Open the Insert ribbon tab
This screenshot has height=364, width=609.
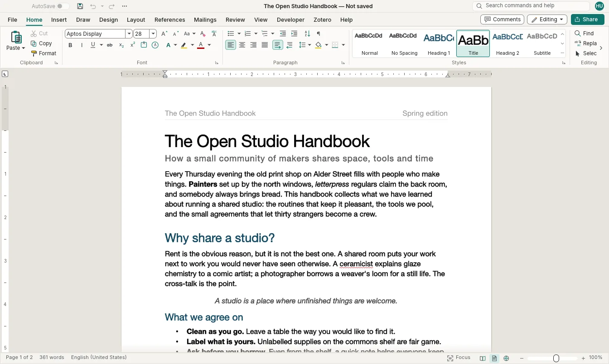[x=59, y=19]
